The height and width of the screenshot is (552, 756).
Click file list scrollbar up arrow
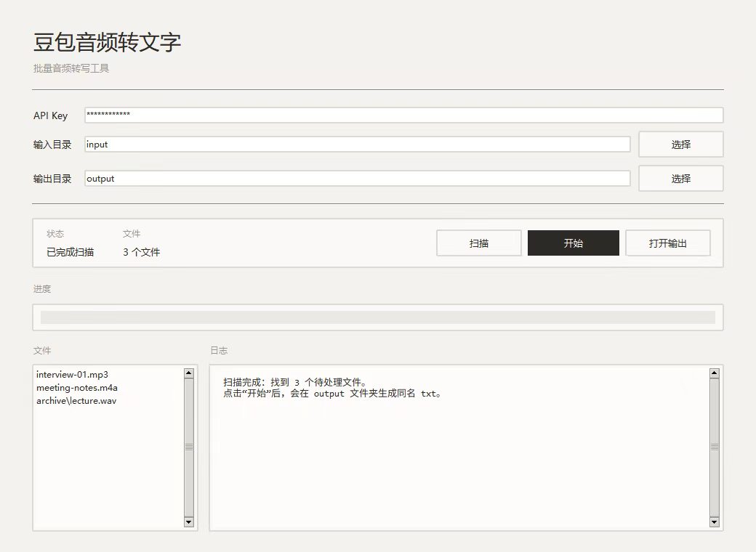pyautogui.click(x=188, y=373)
